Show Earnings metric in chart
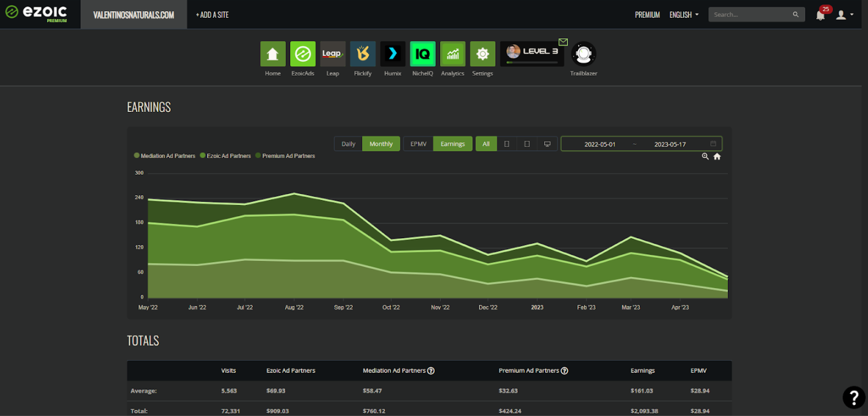 pos(453,144)
